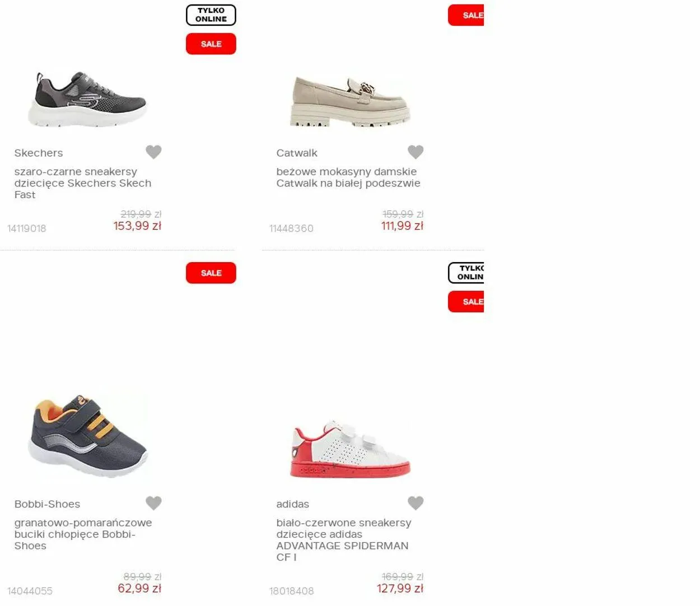View navy-orange Bobbi-Shoes shoe image

coord(87,436)
